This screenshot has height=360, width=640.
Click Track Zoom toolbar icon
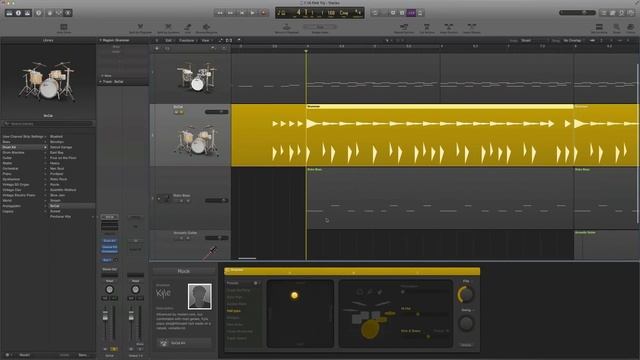(64, 28)
